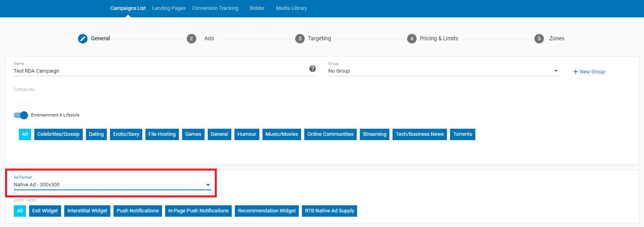Click the General step pencil icon
This screenshot has height=227, width=644.
click(83, 38)
